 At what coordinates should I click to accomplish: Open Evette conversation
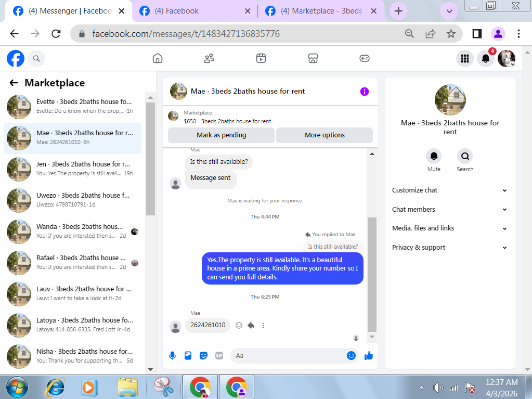[73, 107]
